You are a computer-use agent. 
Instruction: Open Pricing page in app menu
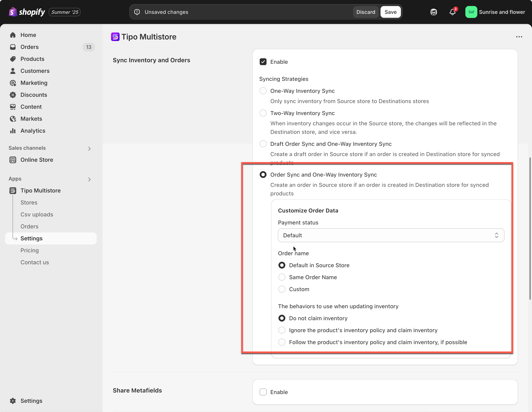pyautogui.click(x=30, y=250)
